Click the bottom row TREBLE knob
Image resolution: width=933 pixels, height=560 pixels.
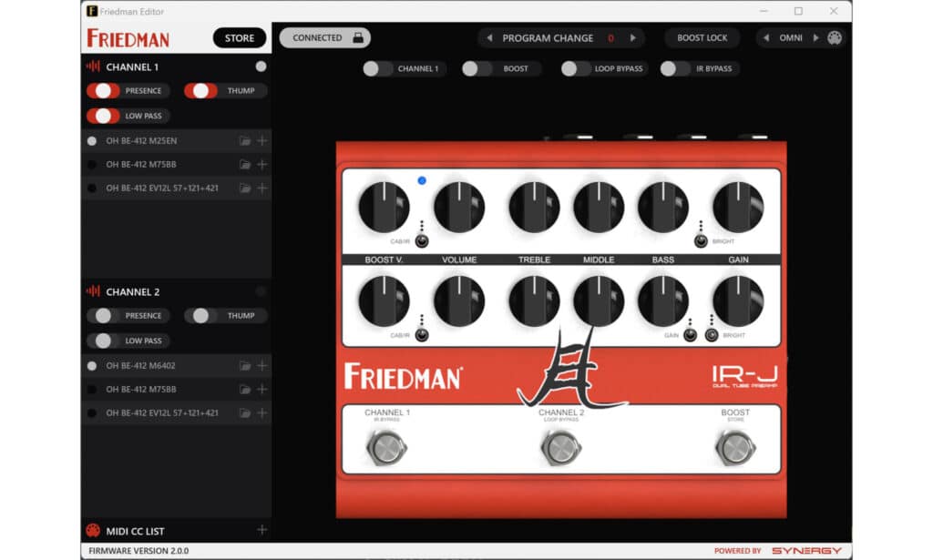[x=534, y=300]
